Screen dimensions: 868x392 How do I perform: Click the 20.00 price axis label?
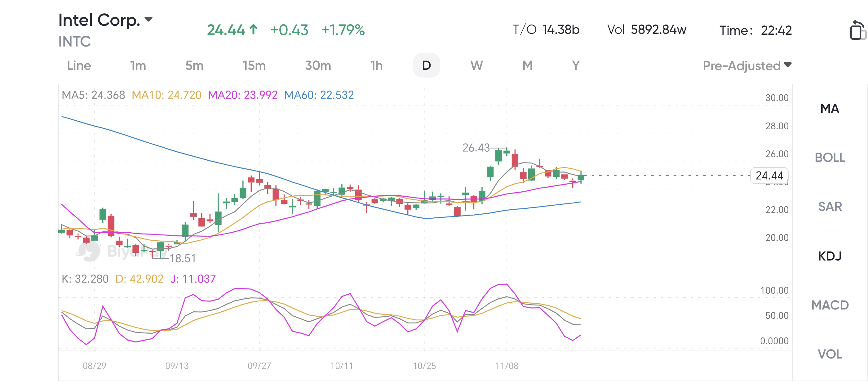tap(777, 238)
